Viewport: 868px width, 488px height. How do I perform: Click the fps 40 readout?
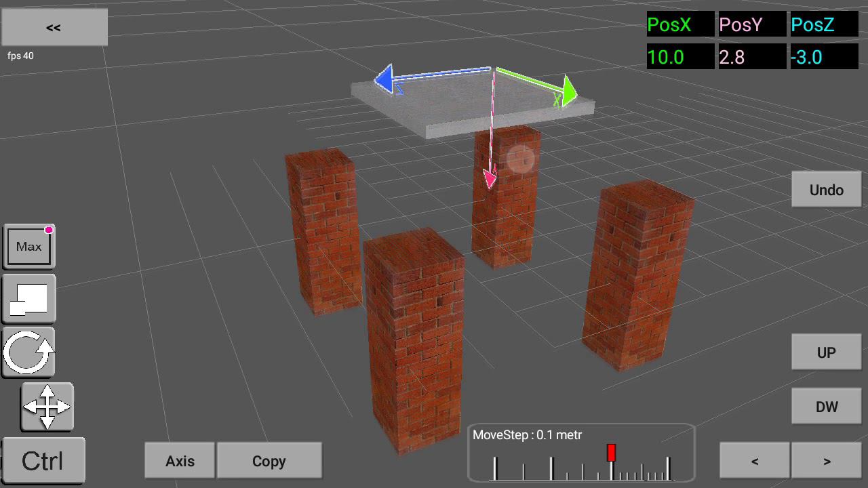pyautogui.click(x=20, y=56)
